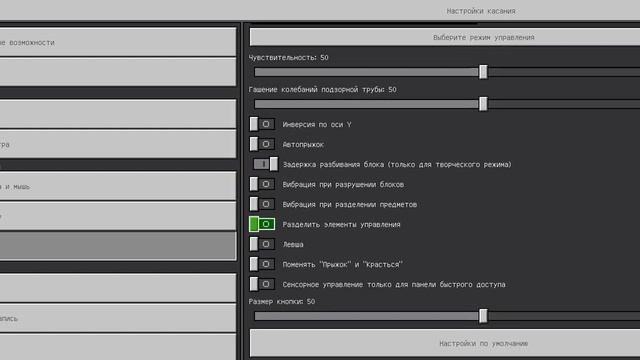Click the Размер кнопки: 50 label

(x=282, y=302)
